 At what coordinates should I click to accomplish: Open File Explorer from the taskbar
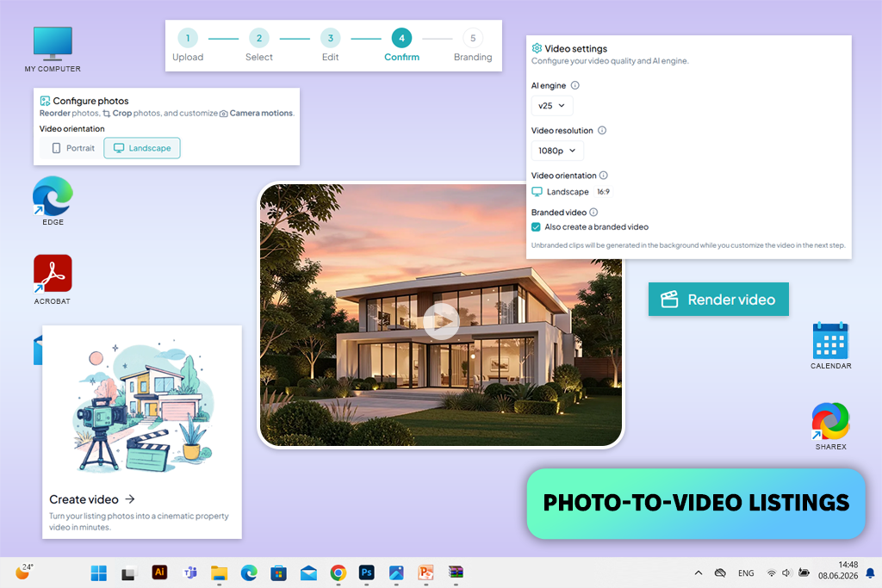click(x=219, y=573)
